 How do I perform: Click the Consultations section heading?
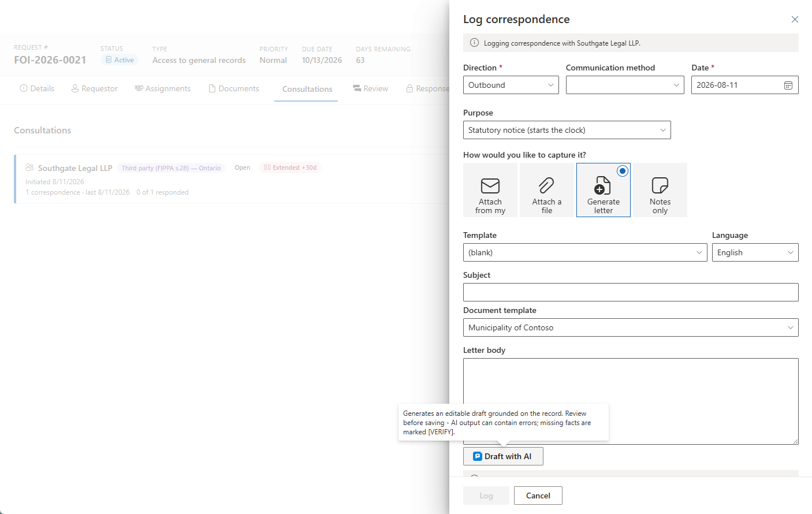coord(43,131)
